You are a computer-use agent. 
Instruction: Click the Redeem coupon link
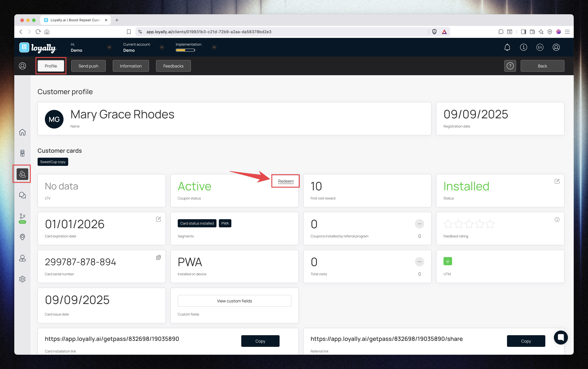coord(286,181)
